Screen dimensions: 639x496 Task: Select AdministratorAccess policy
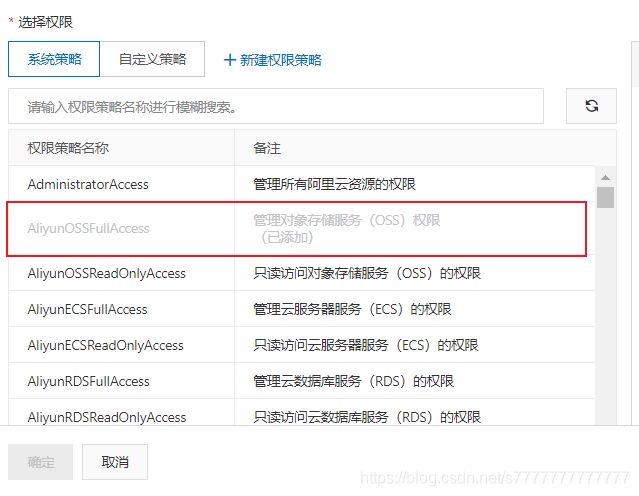coord(88,184)
